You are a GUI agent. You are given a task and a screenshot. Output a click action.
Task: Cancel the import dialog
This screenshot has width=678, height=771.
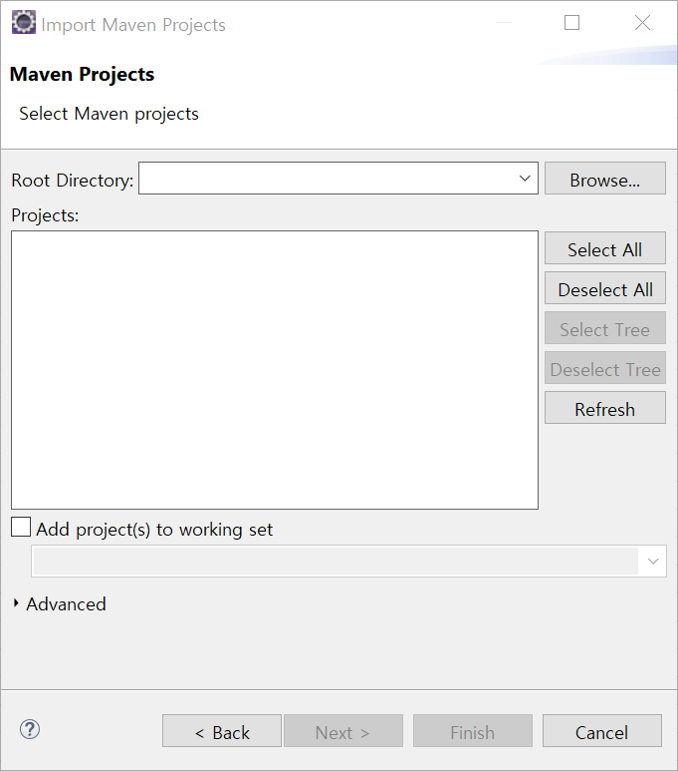click(x=602, y=731)
